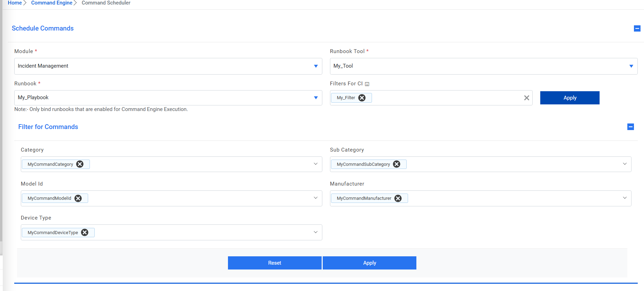Expand the Manufacturer dropdown list
The width and height of the screenshot is (644, 291).
click(x=625, y=198)
